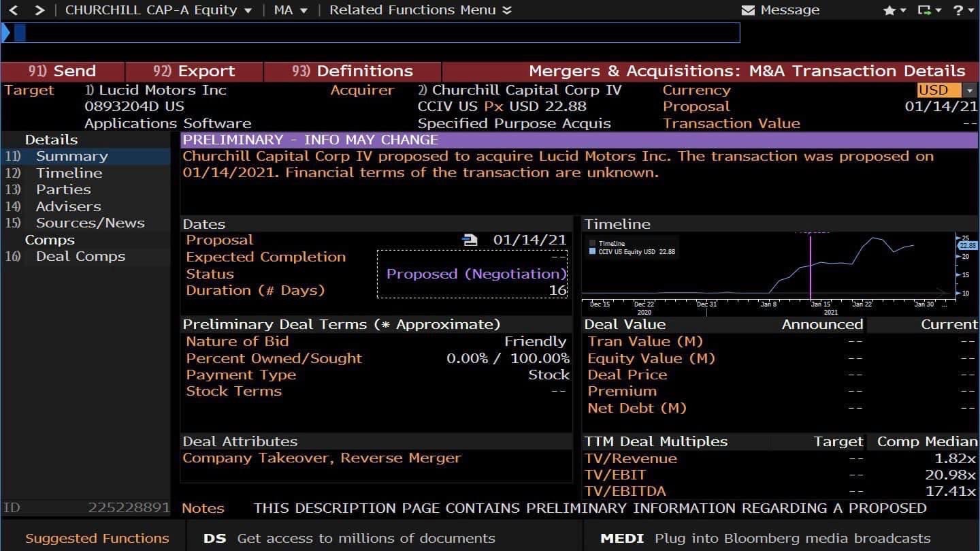
Task: Click the 91) Send button
Action: pos(62,71)
